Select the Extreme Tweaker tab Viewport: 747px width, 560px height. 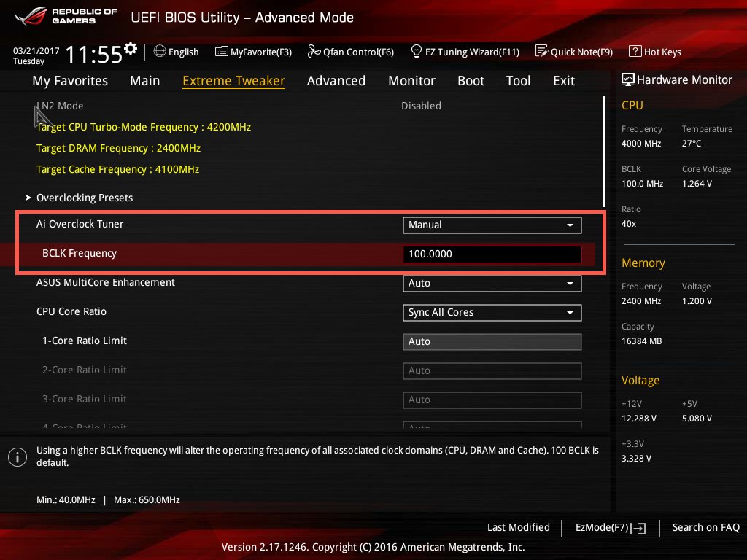pyautogui.click(x=234, y=81)
